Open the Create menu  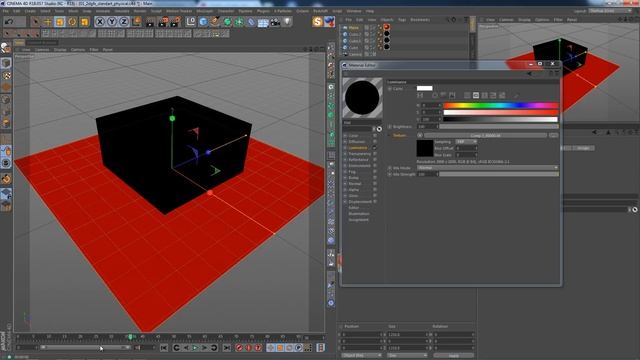(30, 11)
